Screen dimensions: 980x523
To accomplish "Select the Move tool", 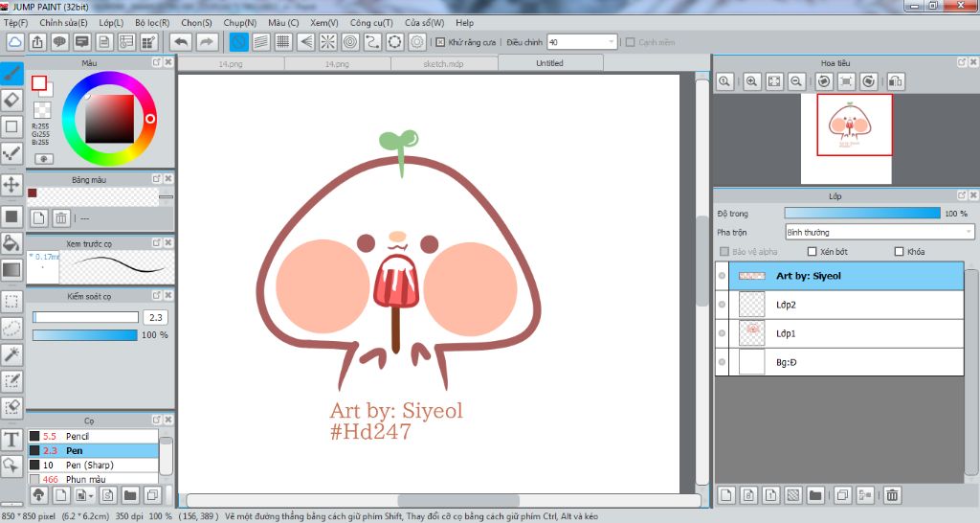I will point(11,185).
